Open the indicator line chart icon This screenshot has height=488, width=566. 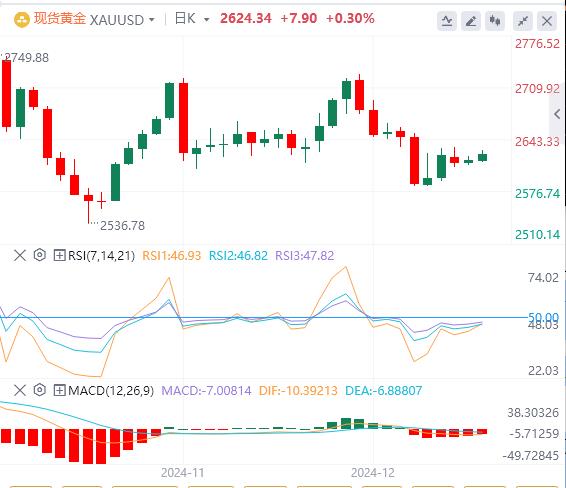click(447, 21)
